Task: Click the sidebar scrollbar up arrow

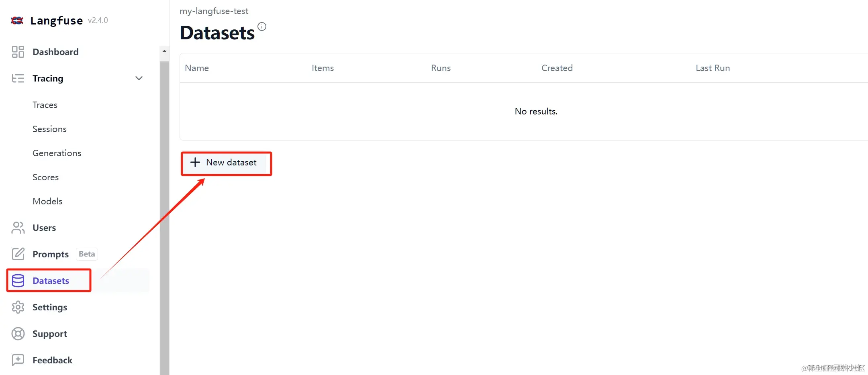Action: click(164, 51)
